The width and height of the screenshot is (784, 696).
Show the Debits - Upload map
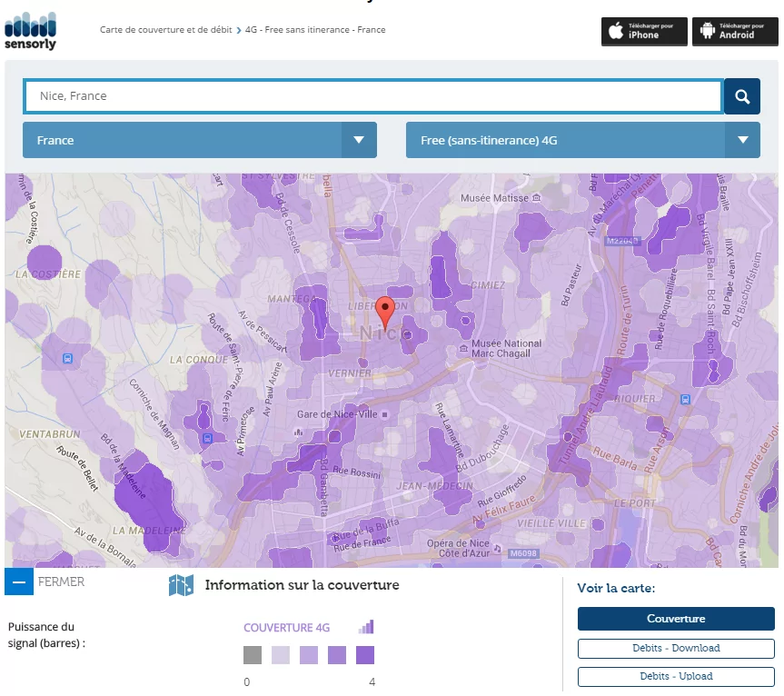point(676,676)
